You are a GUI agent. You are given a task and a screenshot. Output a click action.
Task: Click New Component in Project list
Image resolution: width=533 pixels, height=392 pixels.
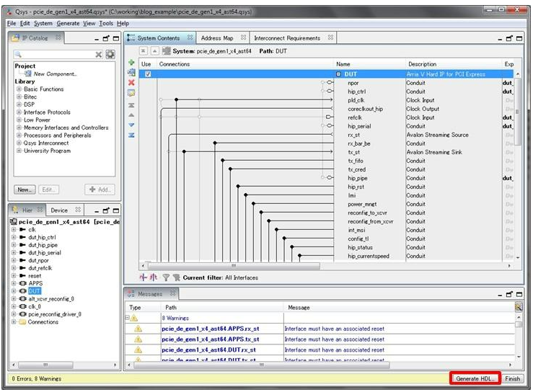55,73
